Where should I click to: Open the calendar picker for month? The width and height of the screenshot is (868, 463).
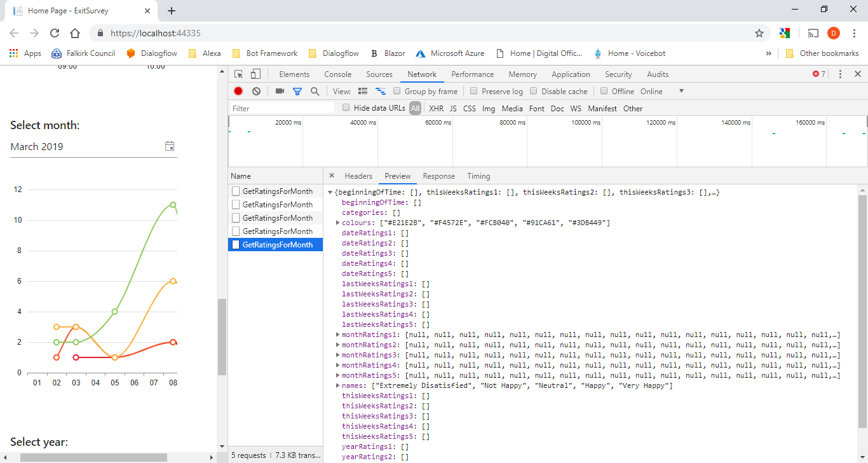170,146
